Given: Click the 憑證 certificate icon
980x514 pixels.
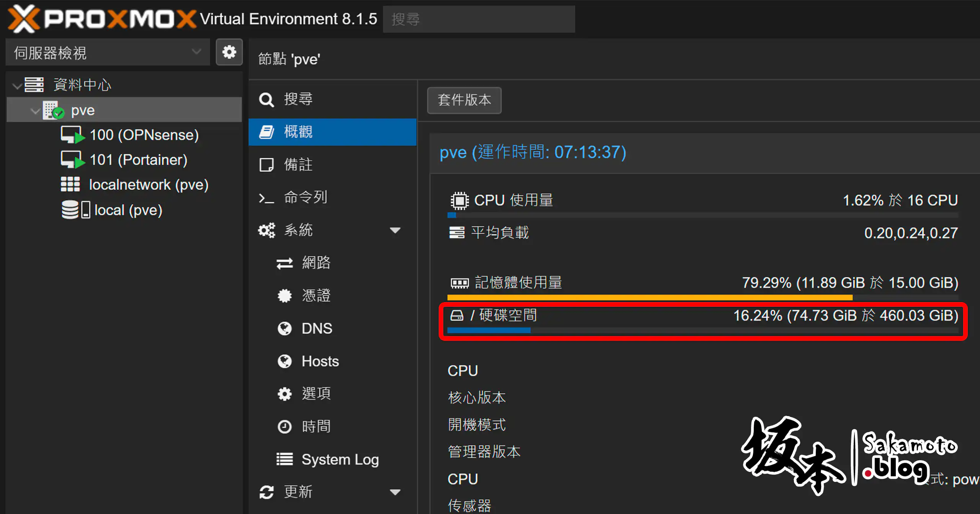Looking at the screenshot, I should point(285,295).
